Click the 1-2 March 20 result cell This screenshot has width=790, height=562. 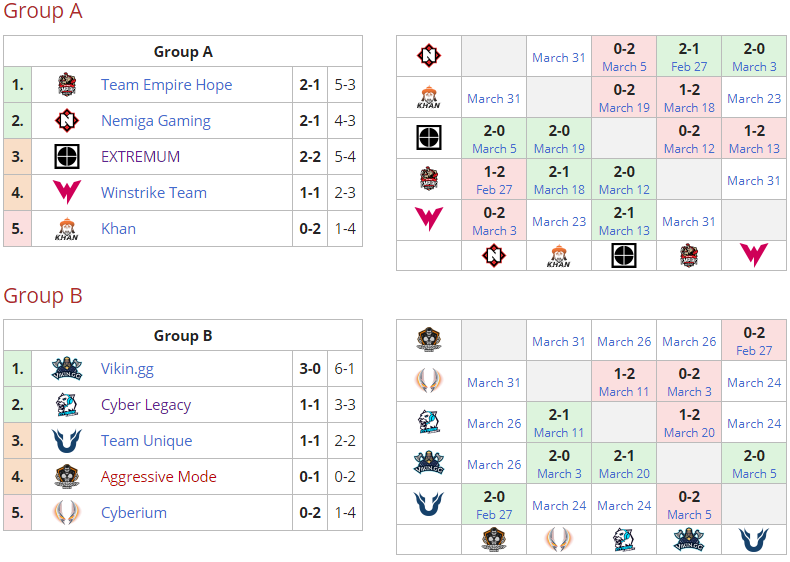(x=689, y=423)
